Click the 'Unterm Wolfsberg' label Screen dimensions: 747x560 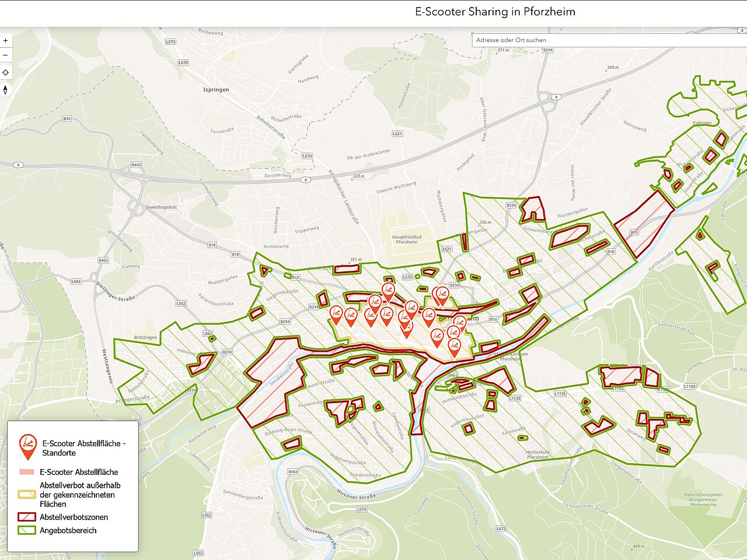[396, 188]
